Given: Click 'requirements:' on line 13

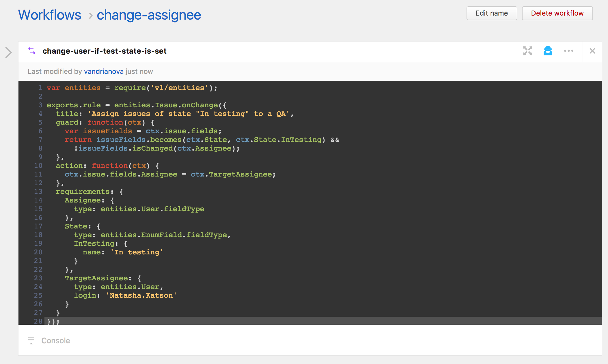Looking at the screenshot, I should click(85, 192).
